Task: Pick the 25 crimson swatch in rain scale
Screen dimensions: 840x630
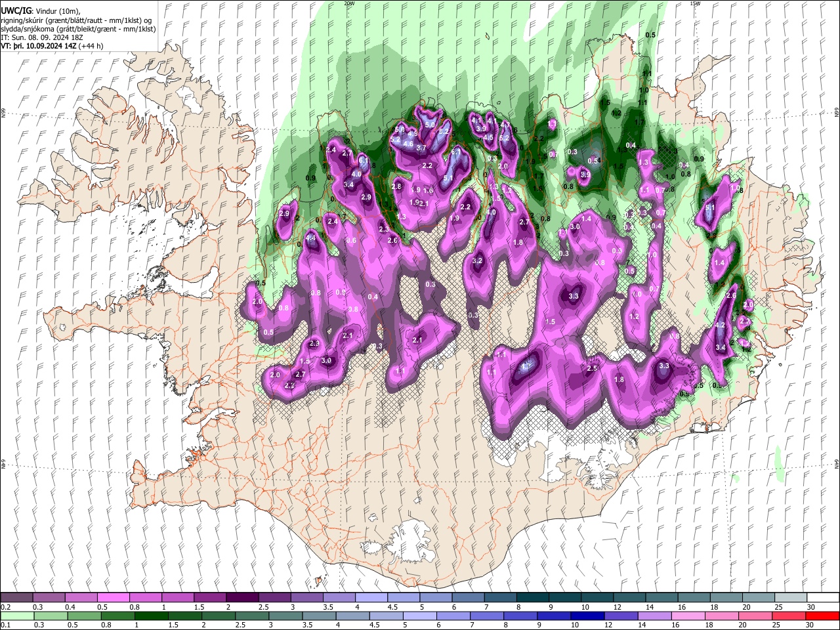Action: click(789, 616)
